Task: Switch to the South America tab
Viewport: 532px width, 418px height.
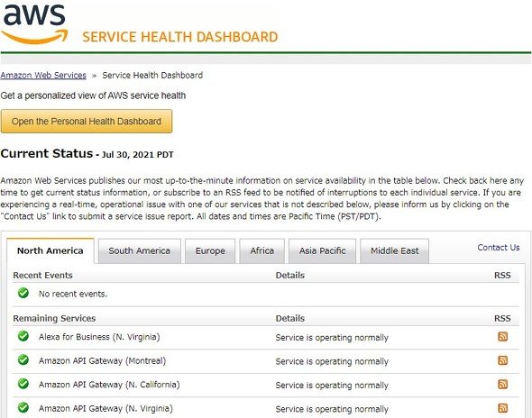Action: 140,250
